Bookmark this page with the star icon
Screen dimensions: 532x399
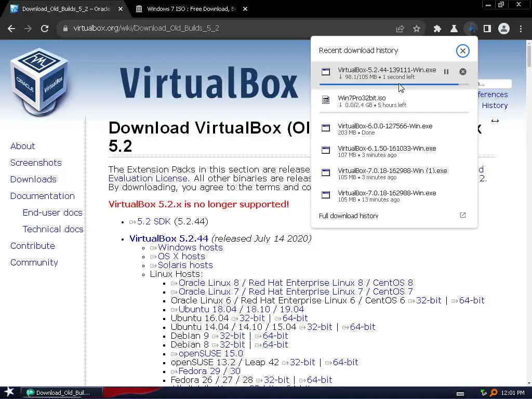(x=417, y=29)
